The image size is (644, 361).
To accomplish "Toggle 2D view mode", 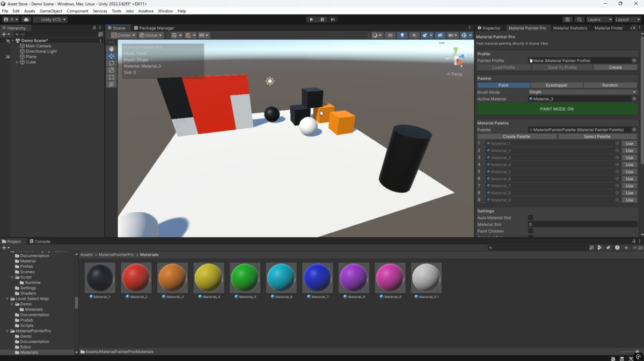I will 390,35.
